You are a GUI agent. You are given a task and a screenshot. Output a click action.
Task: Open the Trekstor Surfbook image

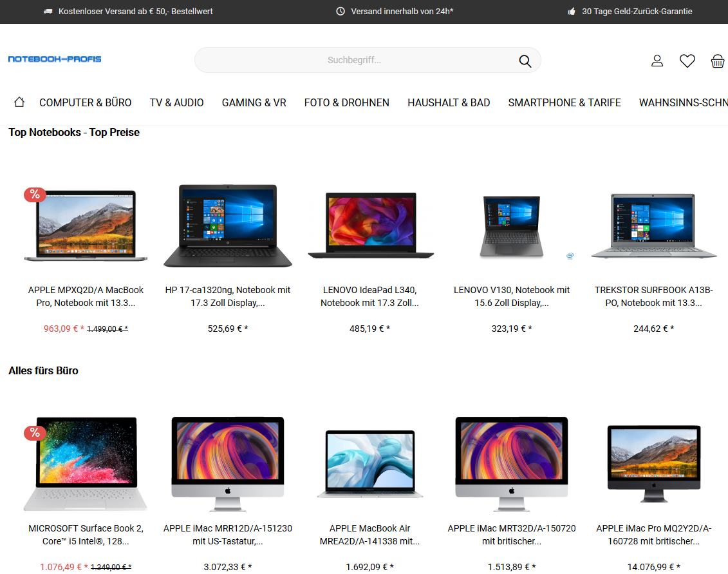coord(654,225)
